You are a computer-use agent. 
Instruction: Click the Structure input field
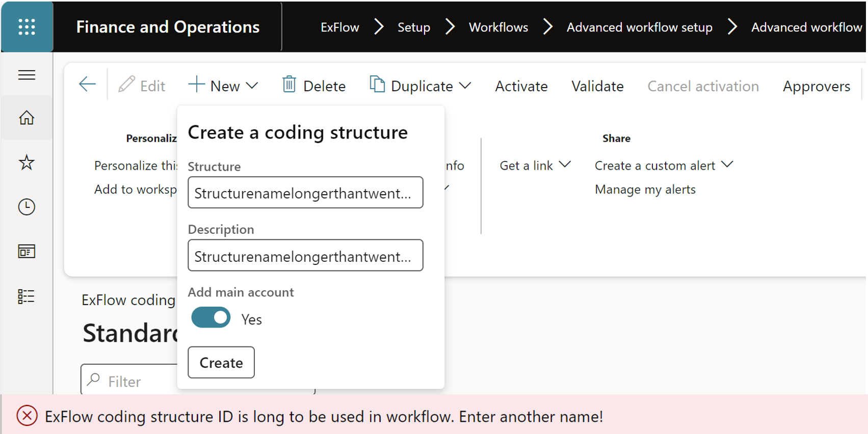click(x=305, y=193)
